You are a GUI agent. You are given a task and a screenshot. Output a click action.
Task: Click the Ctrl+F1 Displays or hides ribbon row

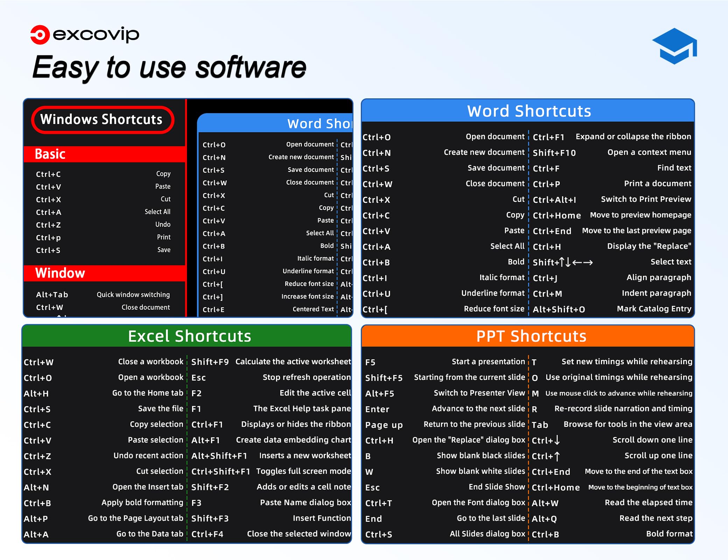(271, 425)
